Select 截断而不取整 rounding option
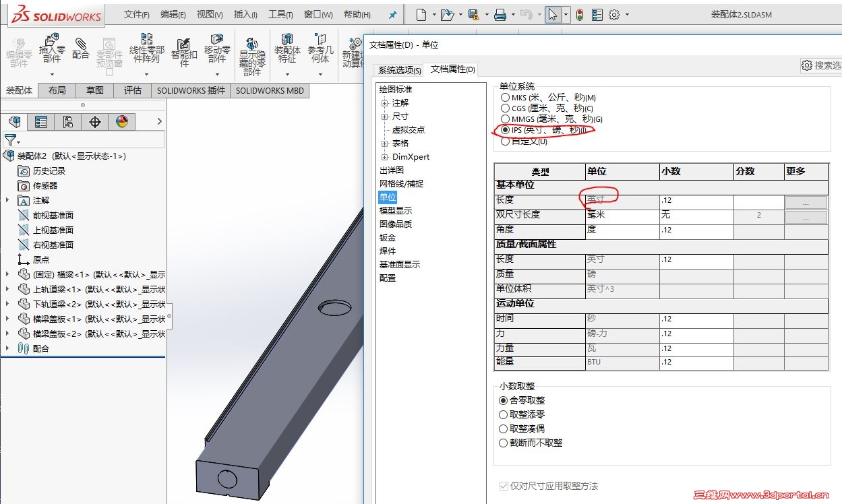This screenshot has height=504, width=842. pyautogui.click(x=503, y=443)
